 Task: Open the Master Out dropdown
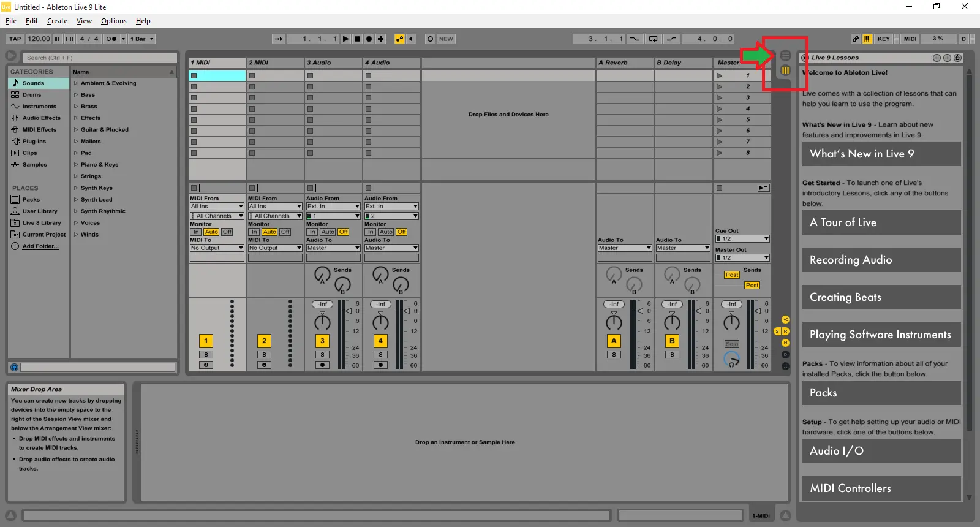click(x=742, y=258)
